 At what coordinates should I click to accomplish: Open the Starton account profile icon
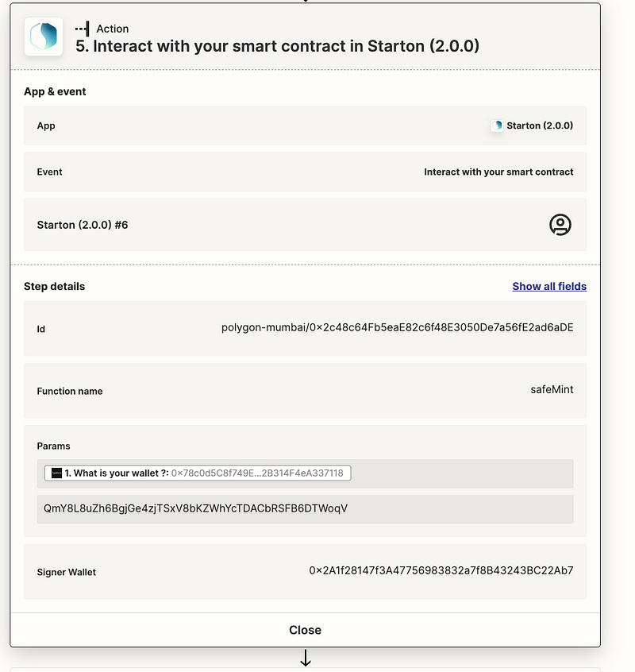(x=560, y=225)
